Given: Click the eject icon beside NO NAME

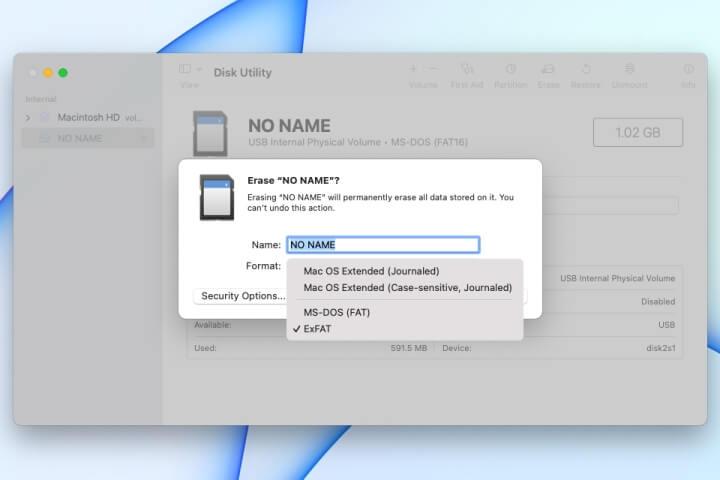Looking at the screenshot, I should pyautogui.click(x=143, y=138).
